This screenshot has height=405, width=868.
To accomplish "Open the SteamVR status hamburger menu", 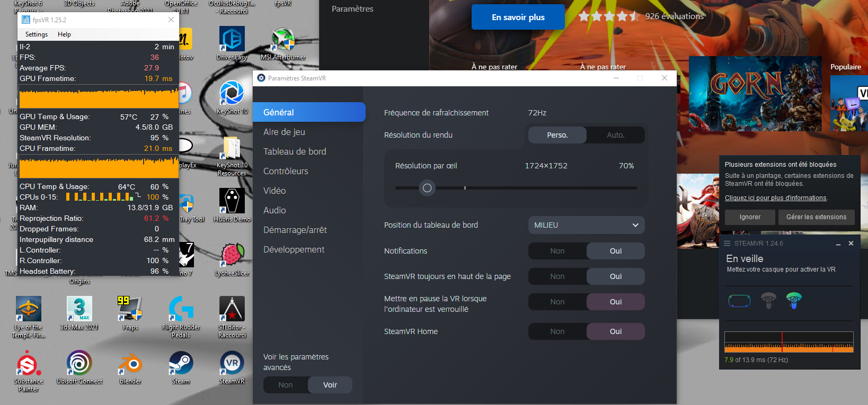I will pos(727,244).
